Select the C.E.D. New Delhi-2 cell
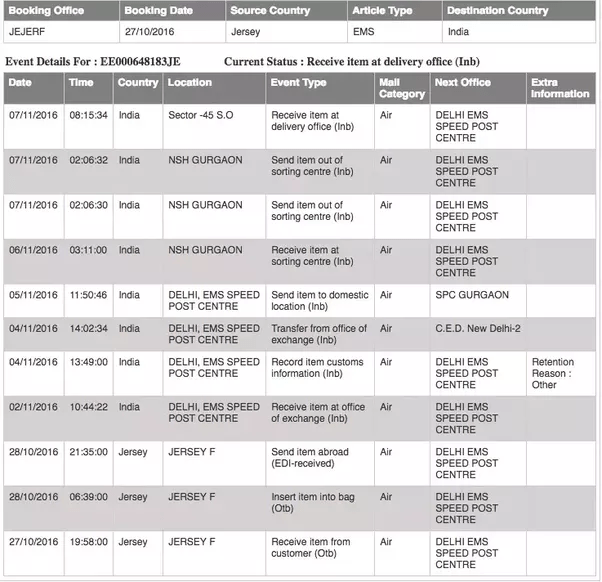 (478, 334)
